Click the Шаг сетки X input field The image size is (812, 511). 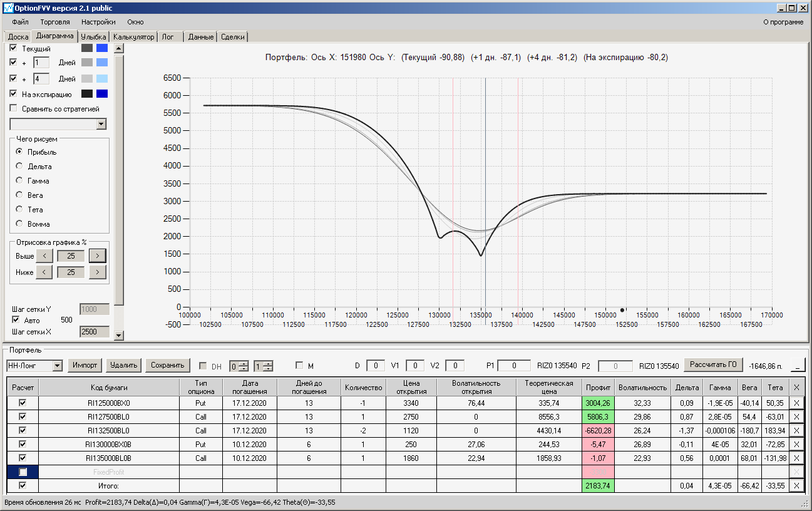click(95, 332)
